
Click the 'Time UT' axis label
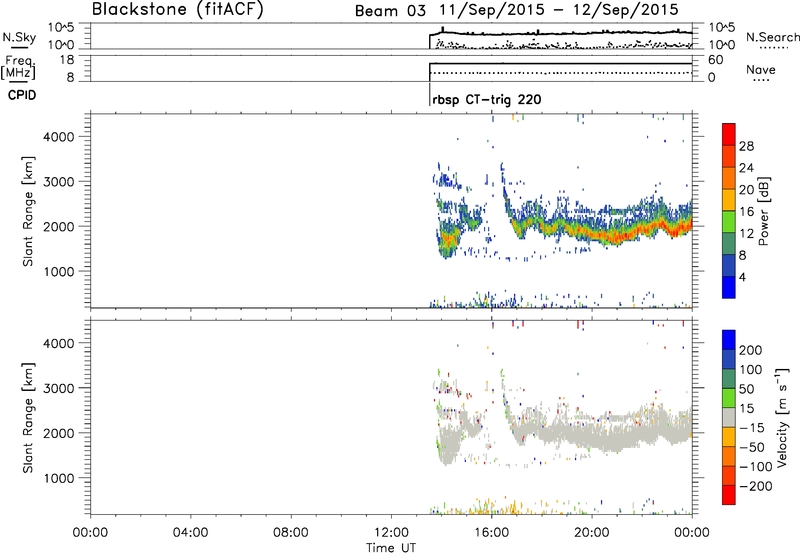tap(391, 548)
